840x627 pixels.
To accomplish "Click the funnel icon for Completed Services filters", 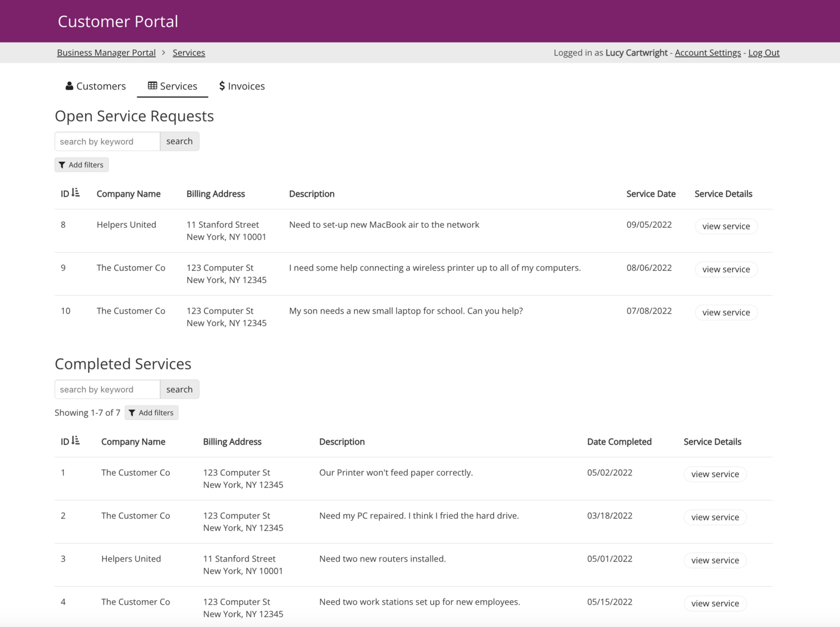I will click(132, 413).
